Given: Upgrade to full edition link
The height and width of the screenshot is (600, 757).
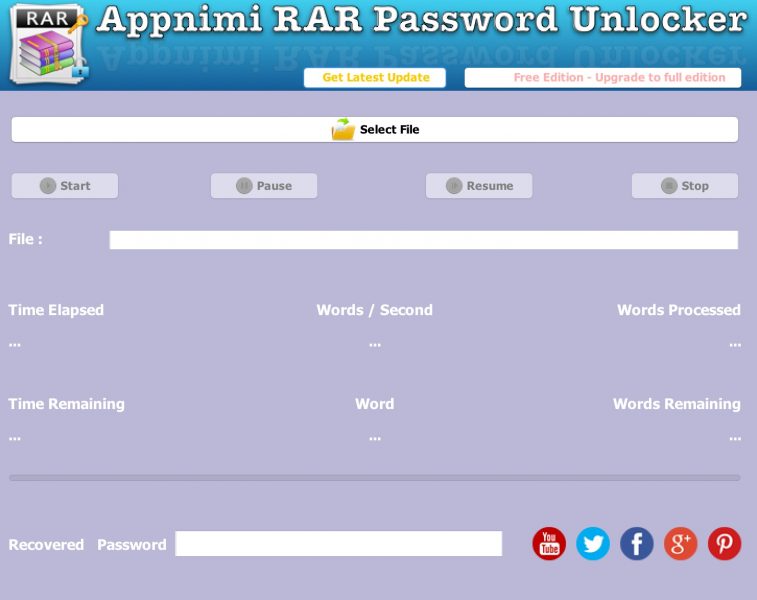Looking at the screenshot, I should click(603, 78).
